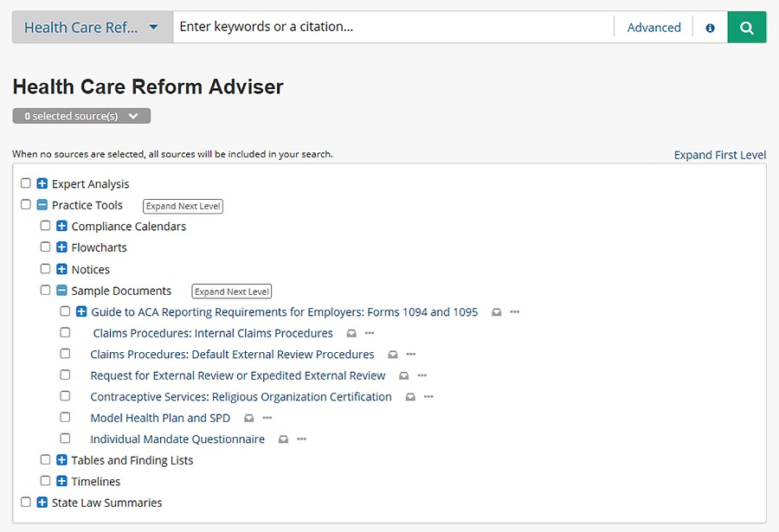779x532 pixels.
Task: Click the Advanced search link
Action: pos(653,28)
